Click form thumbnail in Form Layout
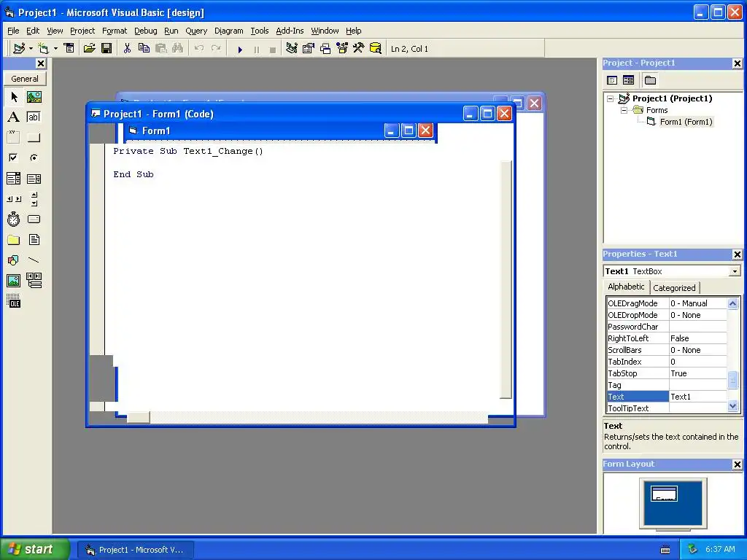The image size is (747, 560). pos(664,494)
